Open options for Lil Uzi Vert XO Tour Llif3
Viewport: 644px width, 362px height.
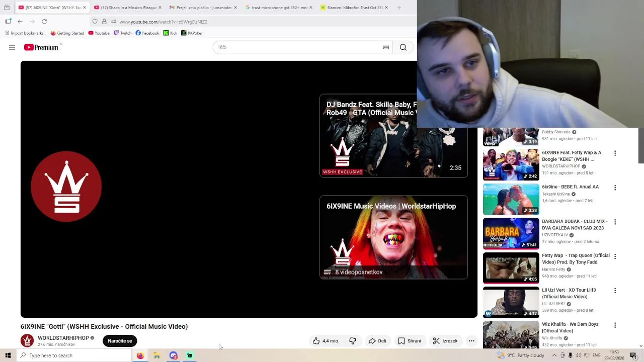pyautogui.click(x=615, y=291)
